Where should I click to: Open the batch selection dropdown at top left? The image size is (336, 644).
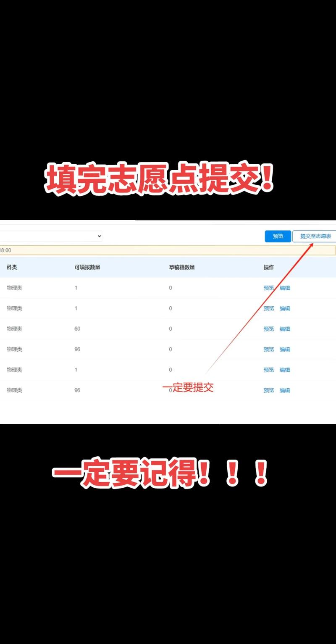(50, 236)
